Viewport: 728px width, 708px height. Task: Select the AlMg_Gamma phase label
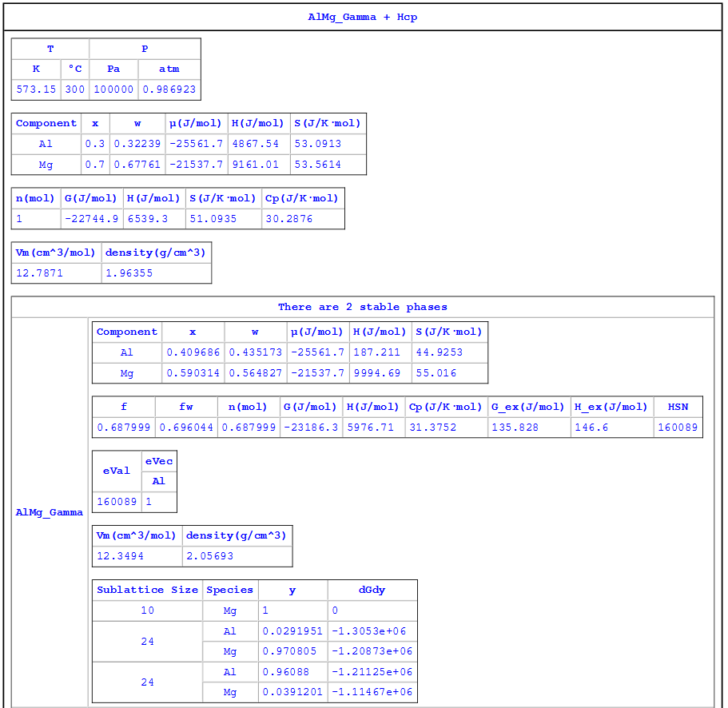[50, 512]
